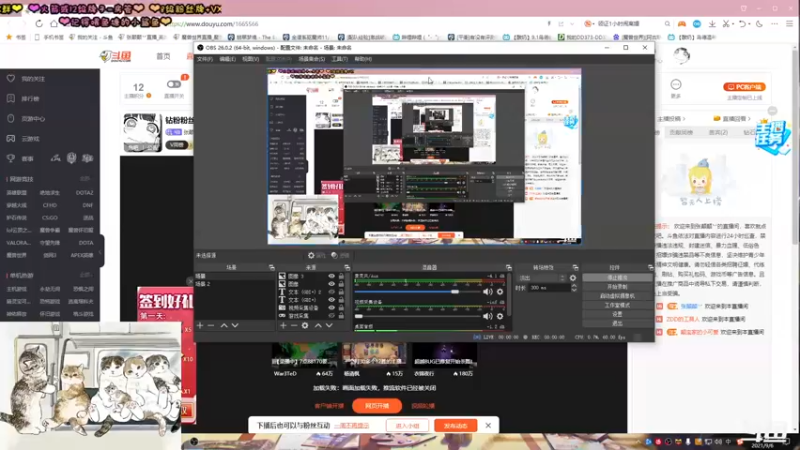800x450 pixels.
Task: Expand all online competitive games list
Action: click(85, 179)
